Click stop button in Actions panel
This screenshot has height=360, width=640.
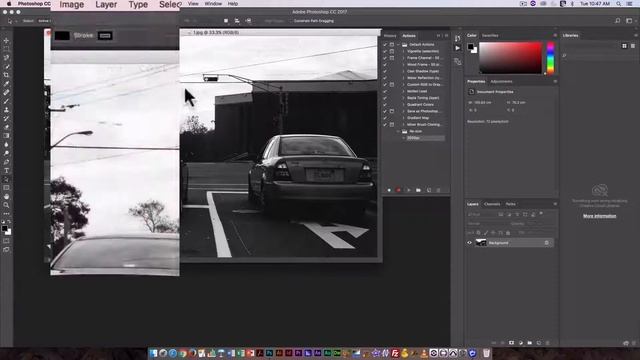[x=389, y=190]
